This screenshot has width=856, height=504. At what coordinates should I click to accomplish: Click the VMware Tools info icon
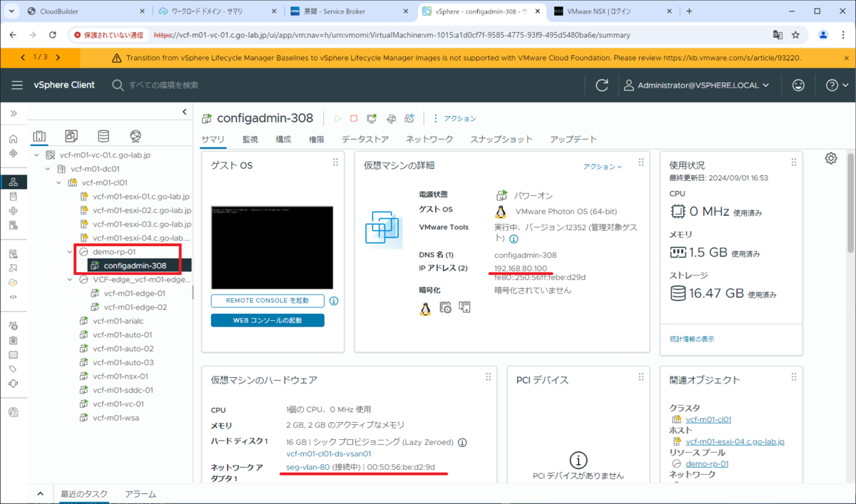514,239
